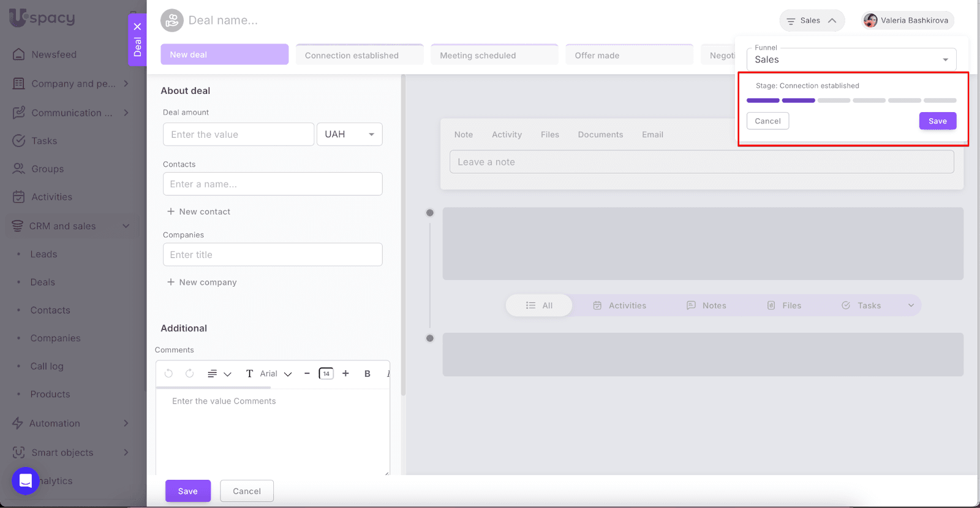This screenshot has height=508, width=980.
Task: Collapse the CRM and sales section
Action: (126, 226)
